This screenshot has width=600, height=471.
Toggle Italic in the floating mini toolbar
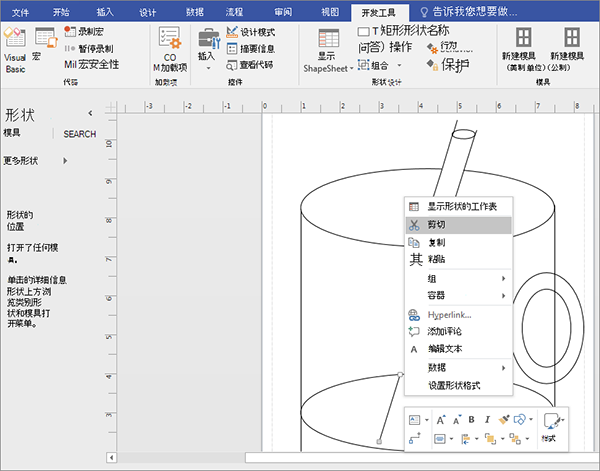pyautogui.click(x=487, y=420)
